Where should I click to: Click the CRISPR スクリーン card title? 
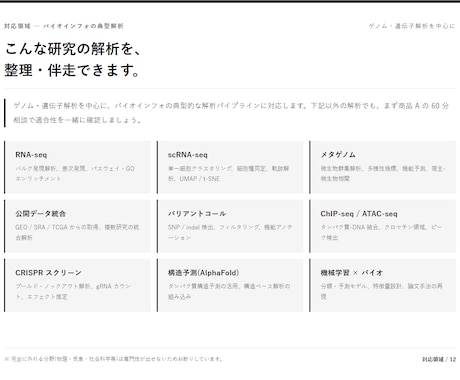pyautogui.click(x=48, y=273)
